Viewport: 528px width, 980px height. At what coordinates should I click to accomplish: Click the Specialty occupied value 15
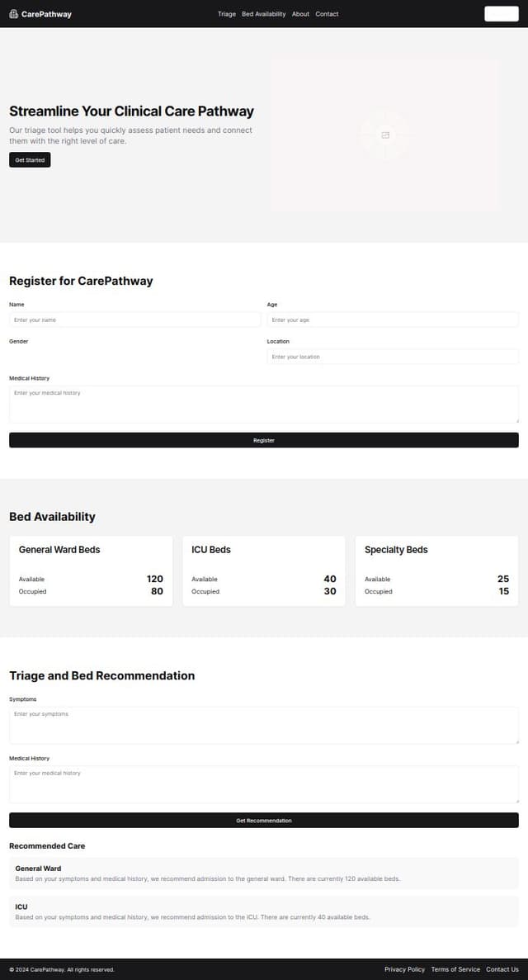pos(503,591)
